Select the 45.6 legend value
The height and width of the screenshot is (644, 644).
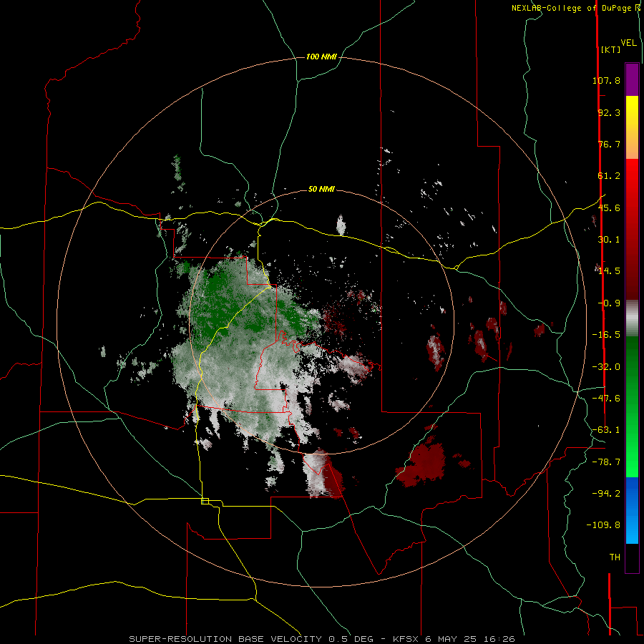point(609,208)
